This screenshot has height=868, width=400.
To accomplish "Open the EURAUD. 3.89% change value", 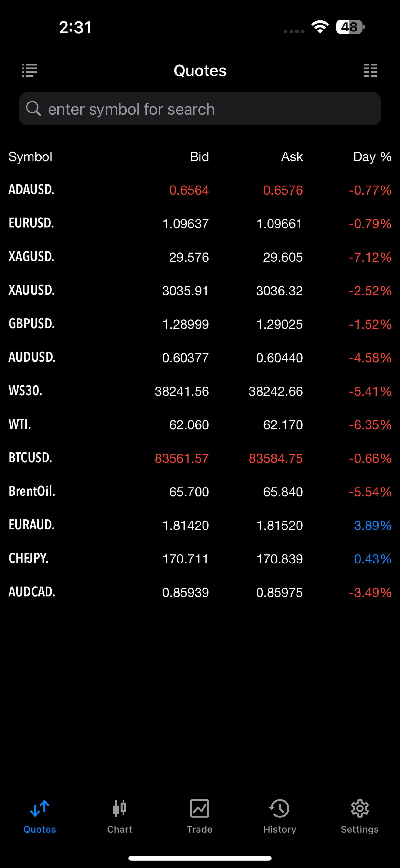I will click(372, 525).
